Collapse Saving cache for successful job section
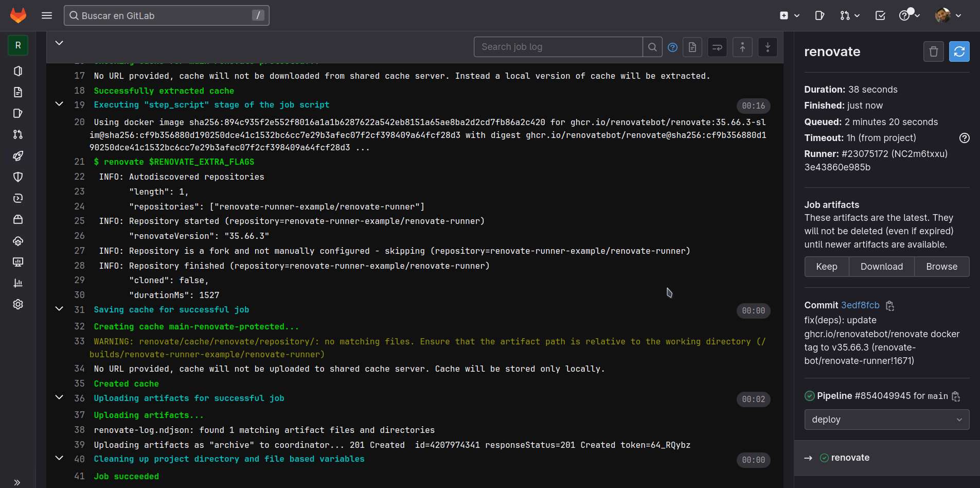Image resolution: width=980 pixels, height=488 pixels. click(59, 309)
